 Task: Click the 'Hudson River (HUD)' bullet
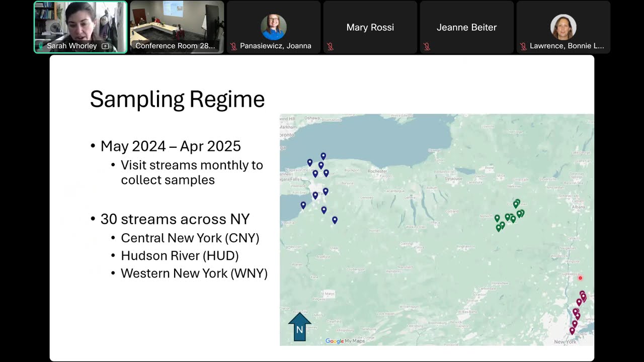tap(180, 256)
